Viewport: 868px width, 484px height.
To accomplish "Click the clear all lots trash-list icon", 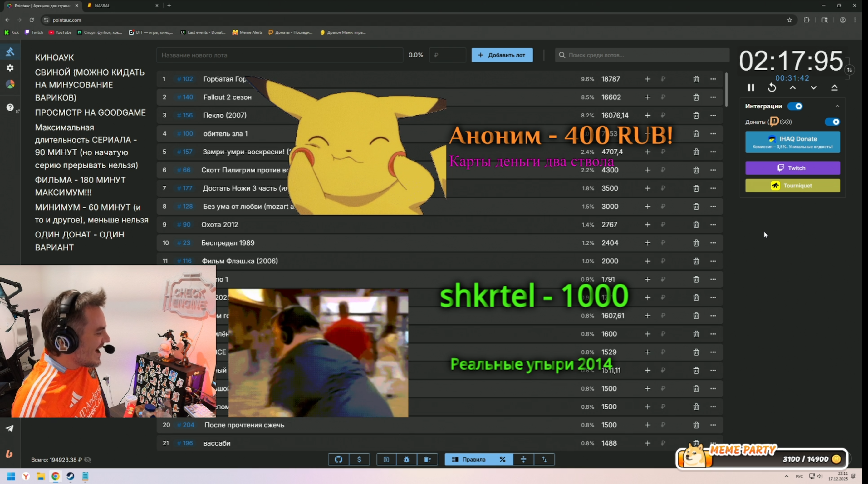I will (427, 459).
